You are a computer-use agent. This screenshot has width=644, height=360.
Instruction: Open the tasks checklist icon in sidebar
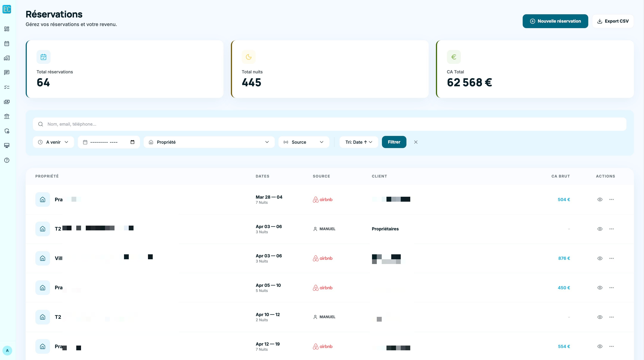pyautogui.click(x=7, y=87)
